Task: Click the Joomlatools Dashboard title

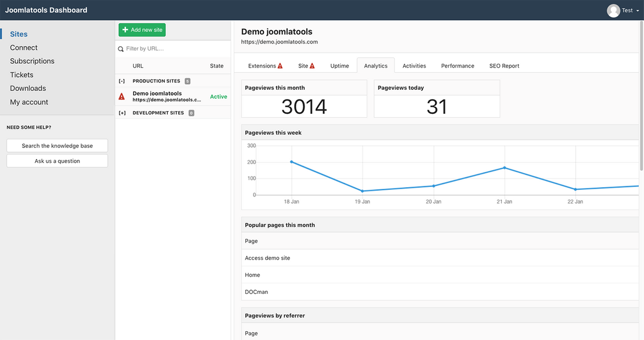Action: tap(46, 10)
